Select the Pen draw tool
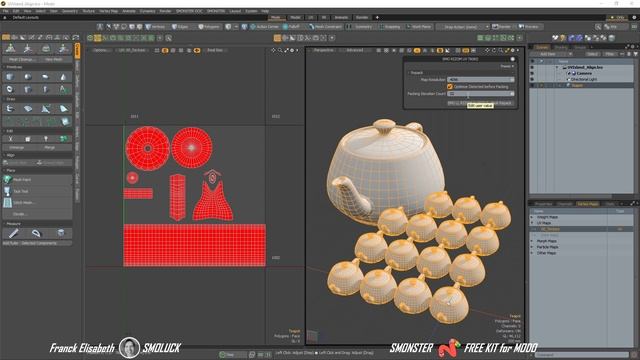 tap(10, 109)
